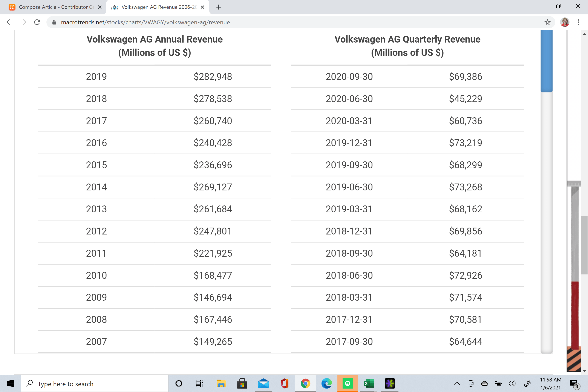Open Excel from the taskbar

coord(369,383)
